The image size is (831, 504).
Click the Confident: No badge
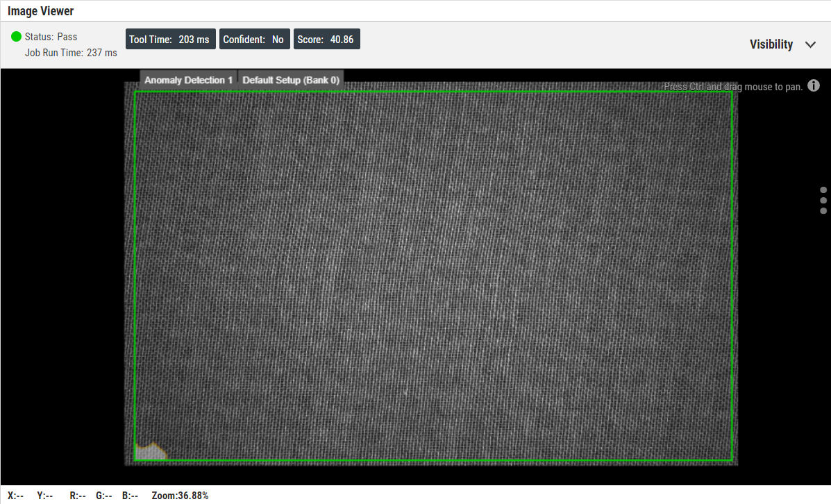tap(254, 39)
